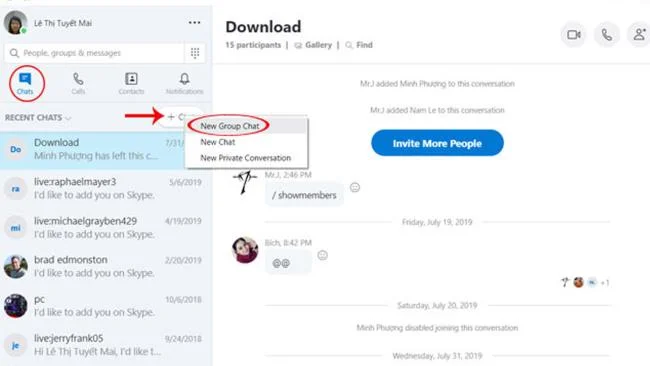650x366 pixels.
Task: Open the Chats tab
Action: (x=25, y=83)
